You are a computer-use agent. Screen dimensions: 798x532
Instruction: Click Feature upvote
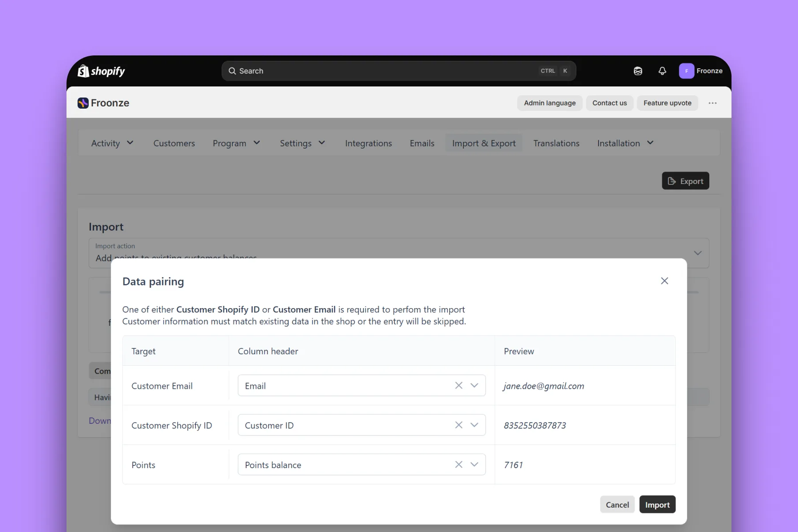click(667, 103)
